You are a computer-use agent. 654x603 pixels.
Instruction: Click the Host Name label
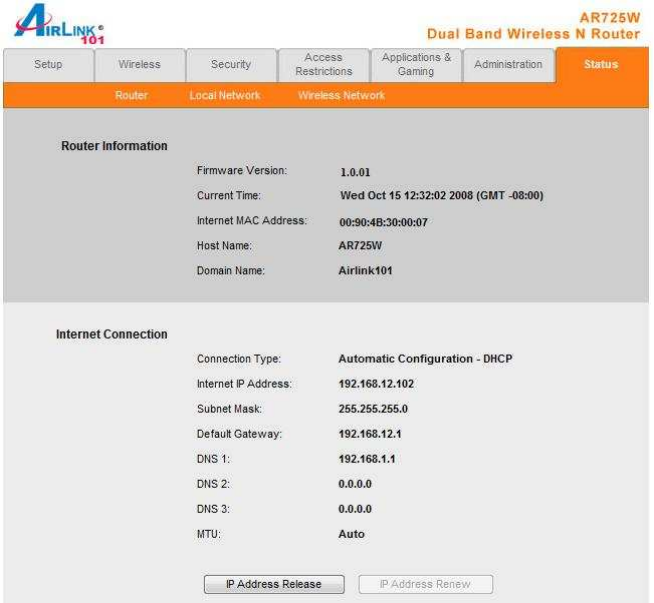click(x=224, y=246)
